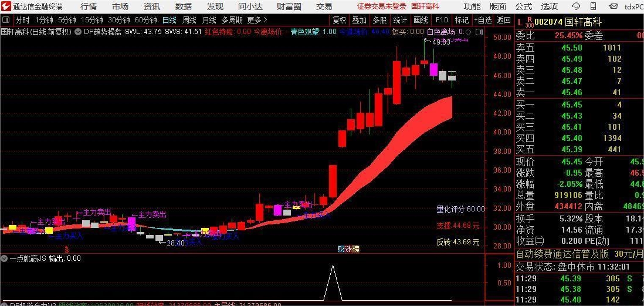Open the 交易 menu
The width and height of the screenshot is (644, 306).
pos(324,6)
